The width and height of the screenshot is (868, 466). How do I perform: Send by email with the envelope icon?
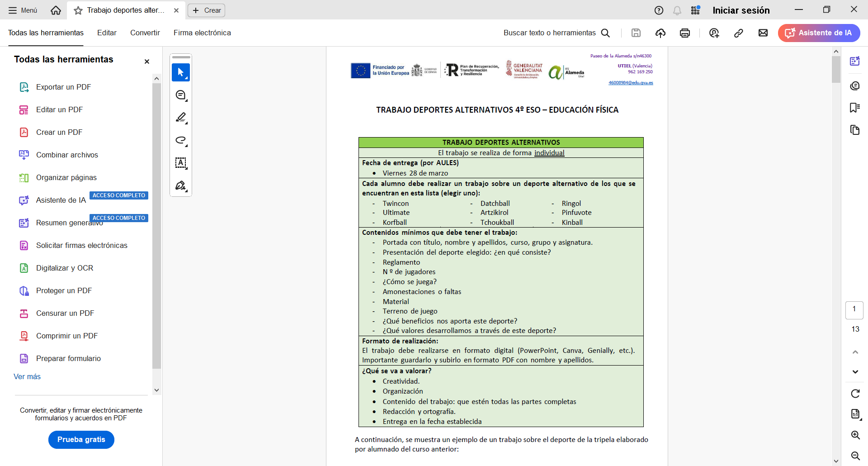tap(763, 33)
